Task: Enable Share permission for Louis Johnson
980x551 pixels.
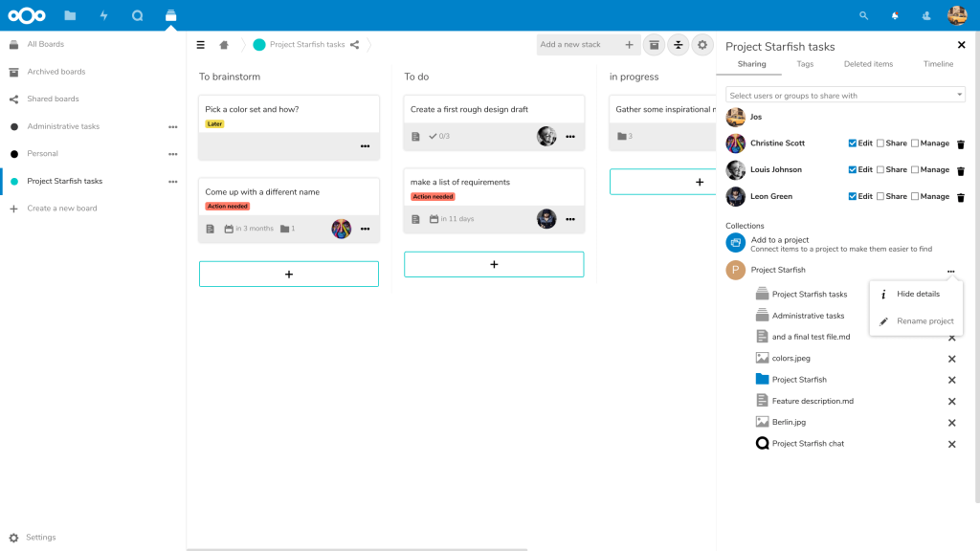Action: 880,170
